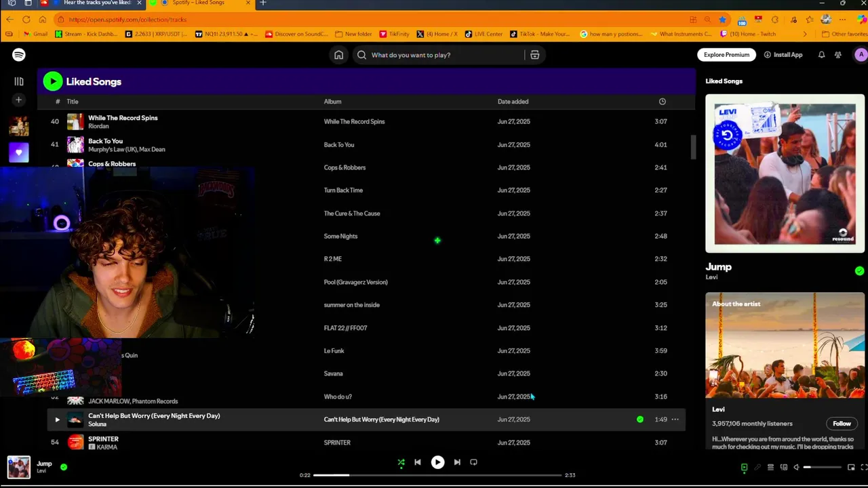Select the 'Back To You' track title
This screenshot has height=488, width=868.
105,141
